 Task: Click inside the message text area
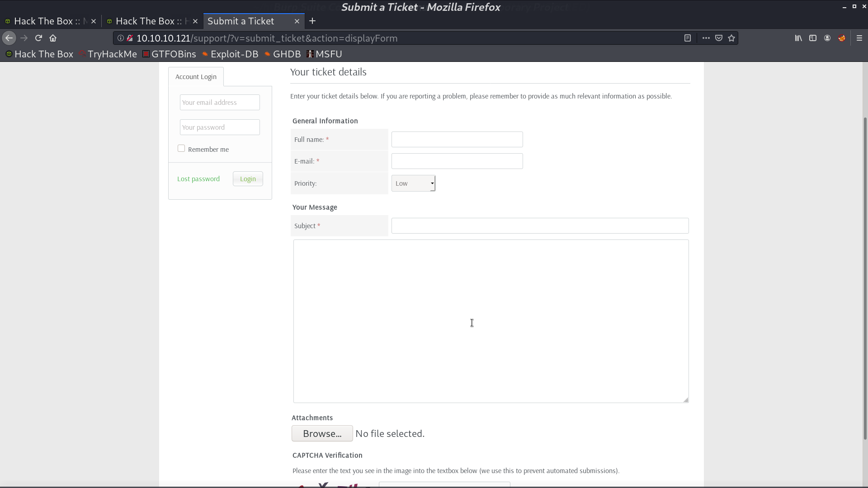click(x=491, y=321)
